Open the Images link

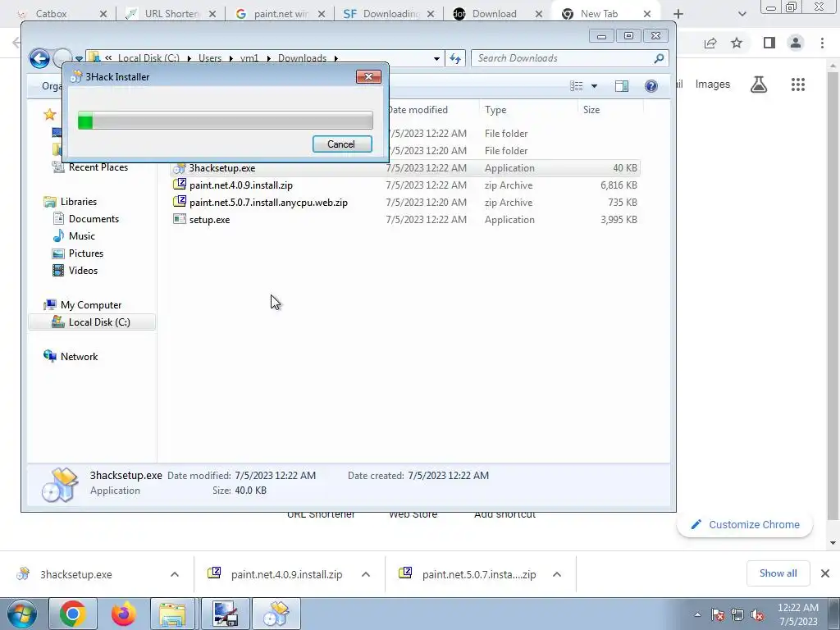coord(713,84)
